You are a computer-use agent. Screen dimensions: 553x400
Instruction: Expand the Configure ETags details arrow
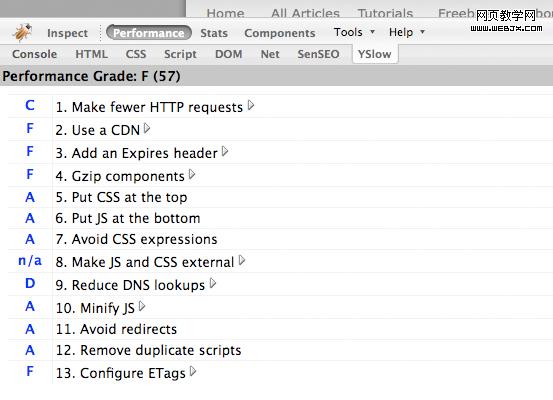[x=193, y=371]
